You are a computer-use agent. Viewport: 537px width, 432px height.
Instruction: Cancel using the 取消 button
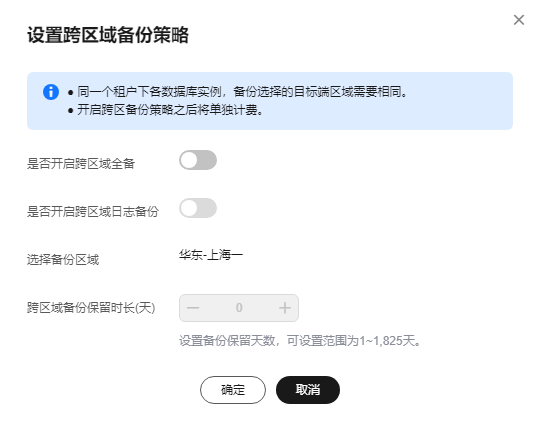point(308,390)
